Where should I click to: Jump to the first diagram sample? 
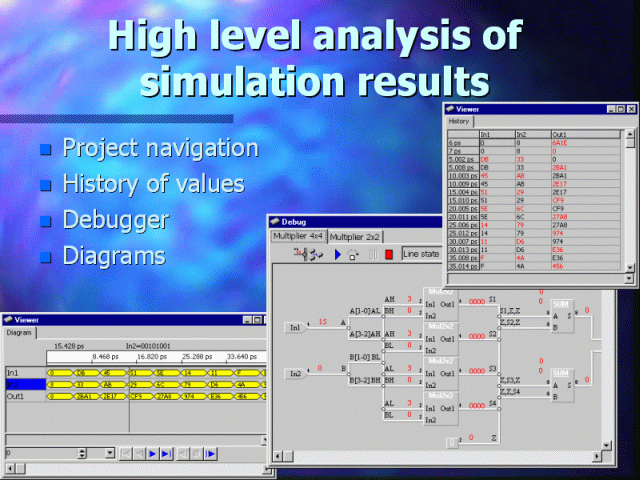[x=126, y=453]
